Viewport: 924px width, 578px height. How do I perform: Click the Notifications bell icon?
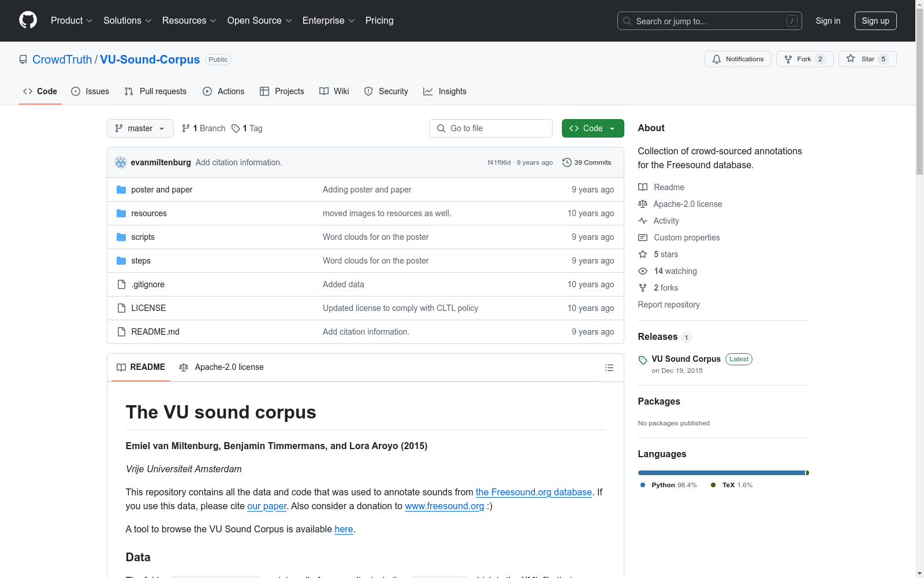click(717, 59)
